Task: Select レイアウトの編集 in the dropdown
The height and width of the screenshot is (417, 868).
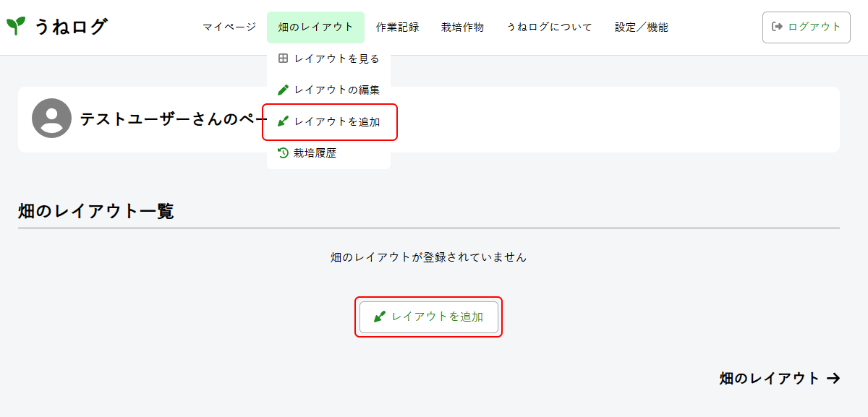Action: [x=328, y=90]
